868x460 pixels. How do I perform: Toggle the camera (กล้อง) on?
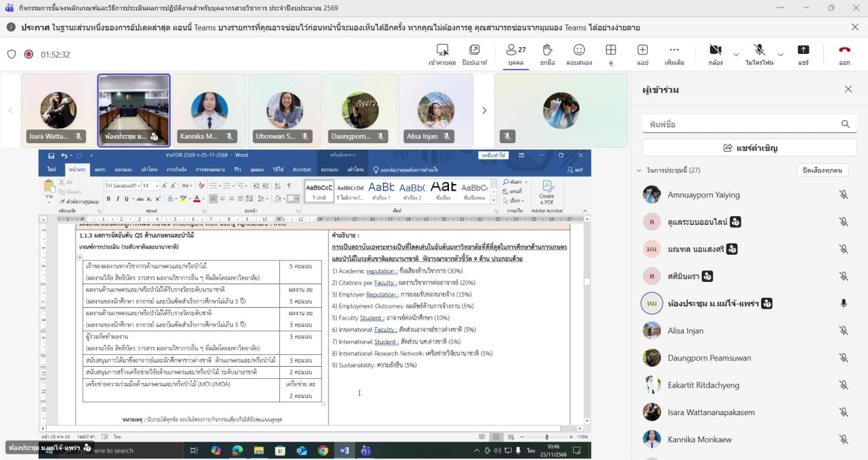coord(715,54)
